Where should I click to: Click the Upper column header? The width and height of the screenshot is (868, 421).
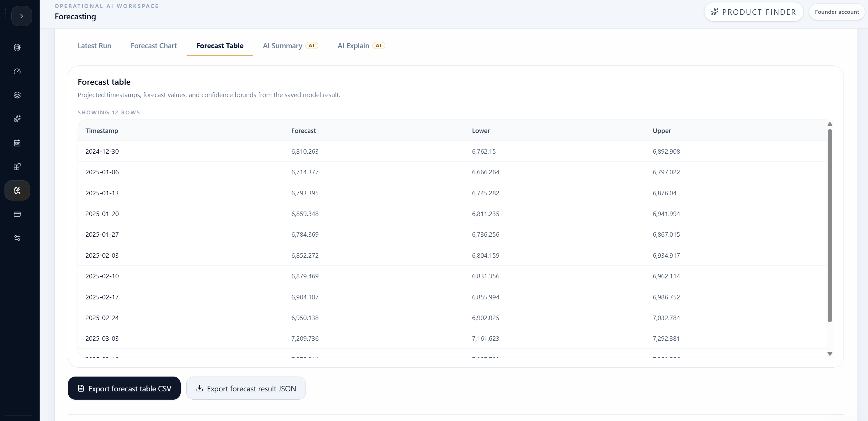661,131
